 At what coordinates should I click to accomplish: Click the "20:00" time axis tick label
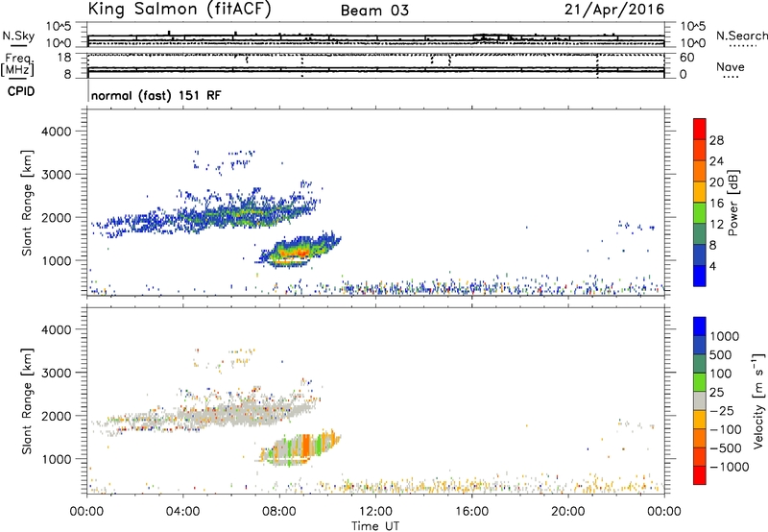click(x=567, y=512)
